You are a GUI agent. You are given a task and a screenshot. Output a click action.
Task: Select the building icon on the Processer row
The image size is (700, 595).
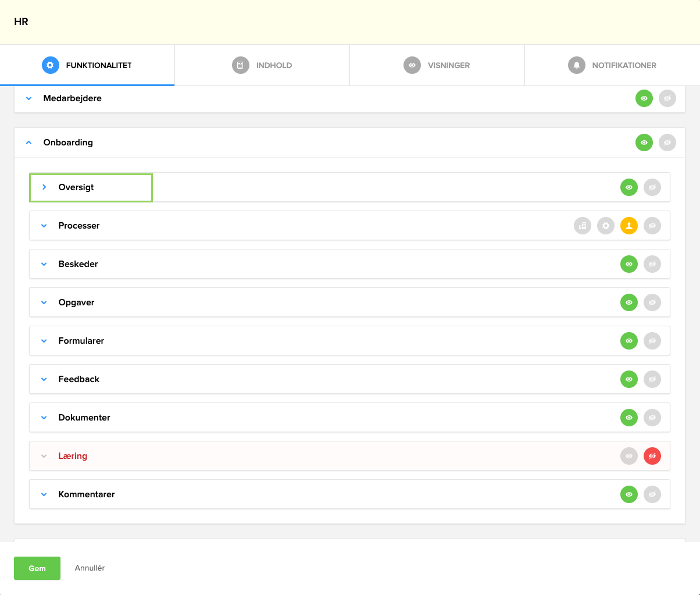(x=582, y=226)
